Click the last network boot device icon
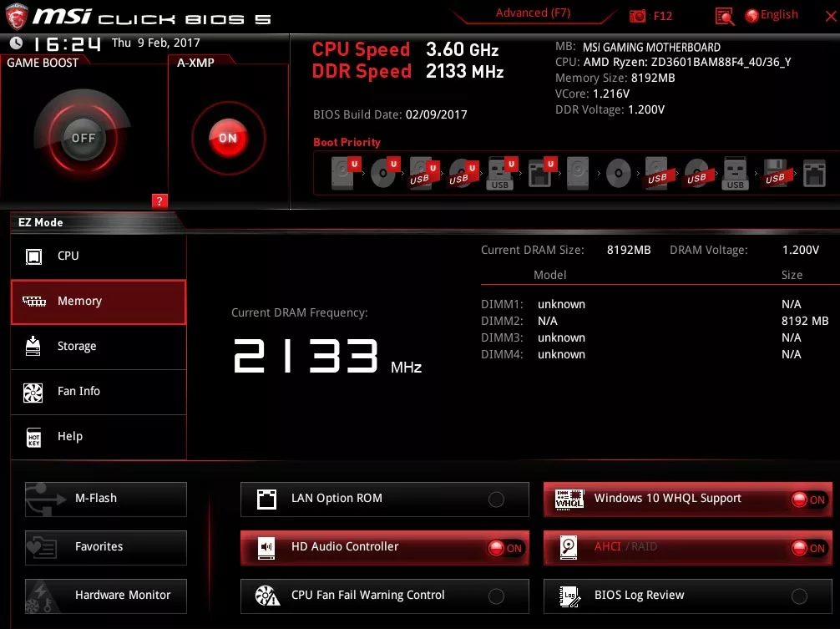The height and width of the screenshot is (629, 840). [814, 173]
